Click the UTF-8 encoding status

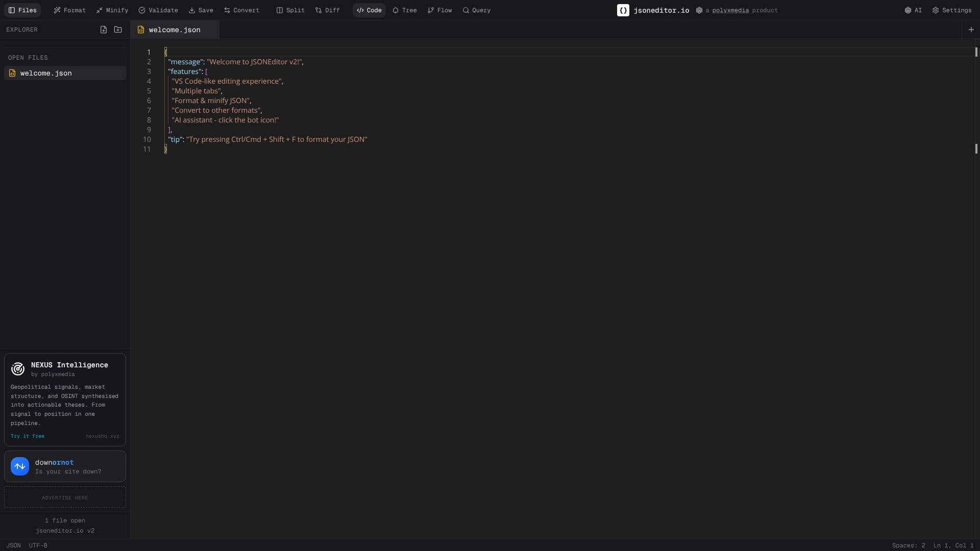pyautogui.click(x=38, y=545)
